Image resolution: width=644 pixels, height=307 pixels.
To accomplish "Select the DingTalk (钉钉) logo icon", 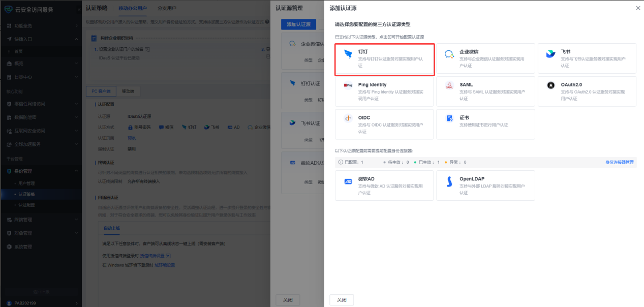I will coord(348,54).
